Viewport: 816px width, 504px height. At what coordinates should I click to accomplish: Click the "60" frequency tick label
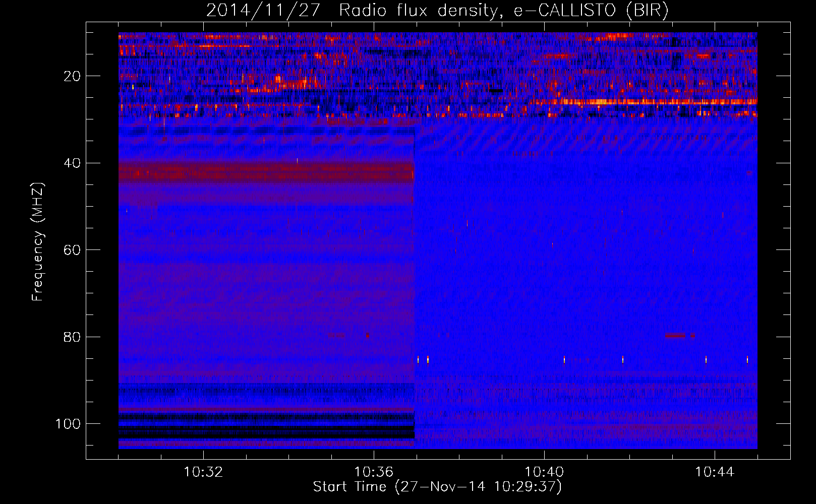pyautogui.click(x=72, y=250)
